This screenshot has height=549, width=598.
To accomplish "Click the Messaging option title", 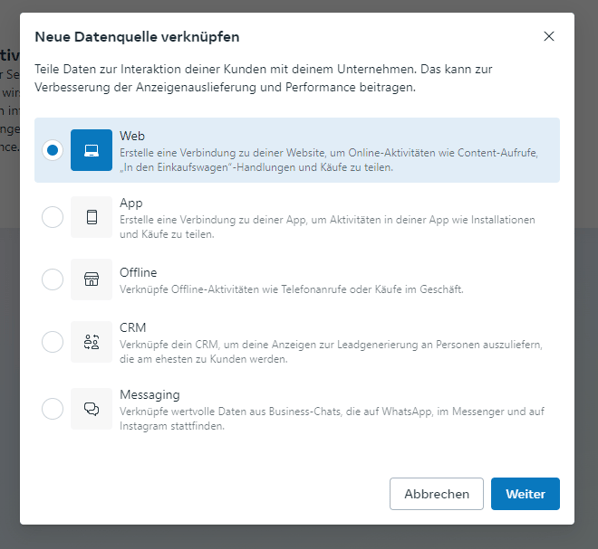I will [x=150, y=395].
